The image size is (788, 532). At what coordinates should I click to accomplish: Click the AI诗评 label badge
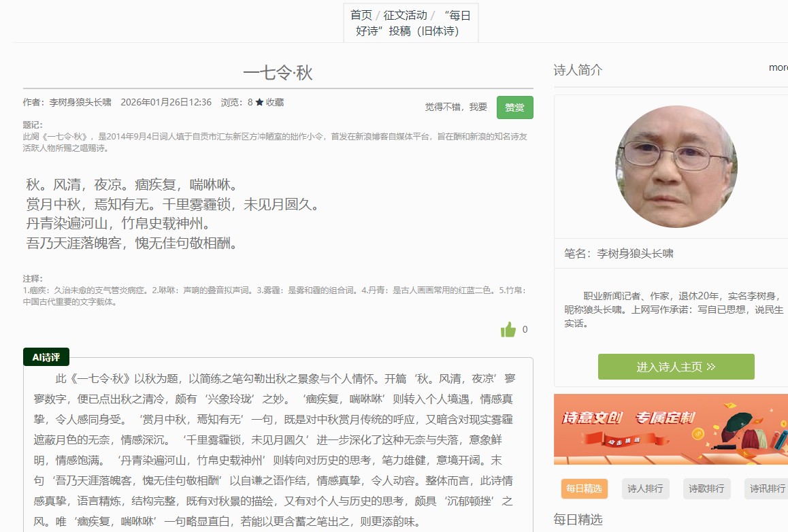(46, 357)
